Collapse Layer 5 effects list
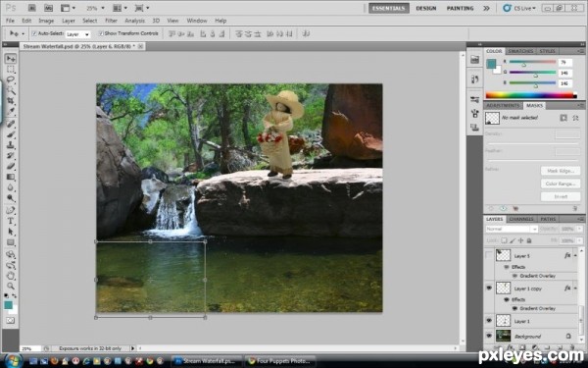Image resolution: width=588 pixels, height=368 pixels. [x=575, y=255]
